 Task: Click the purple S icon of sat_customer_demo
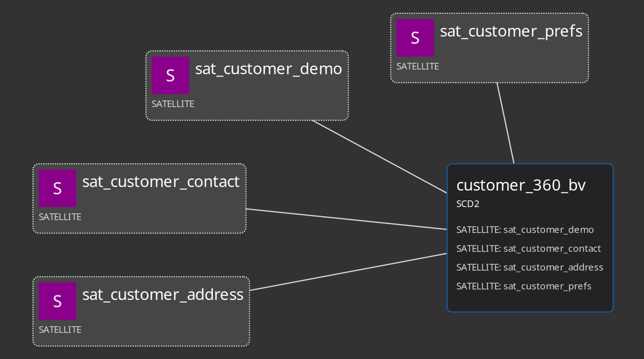170,75
